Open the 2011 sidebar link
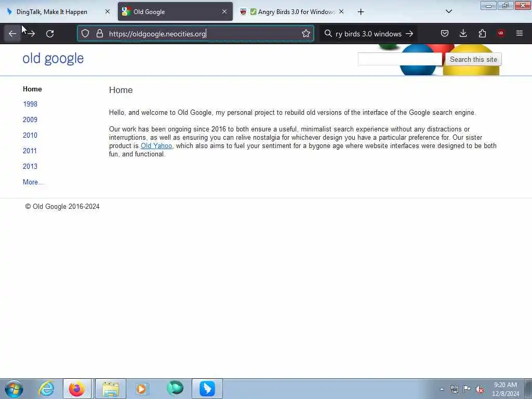Image resolution: width=532 pixels, height=399 pixels. pos(30,151)
